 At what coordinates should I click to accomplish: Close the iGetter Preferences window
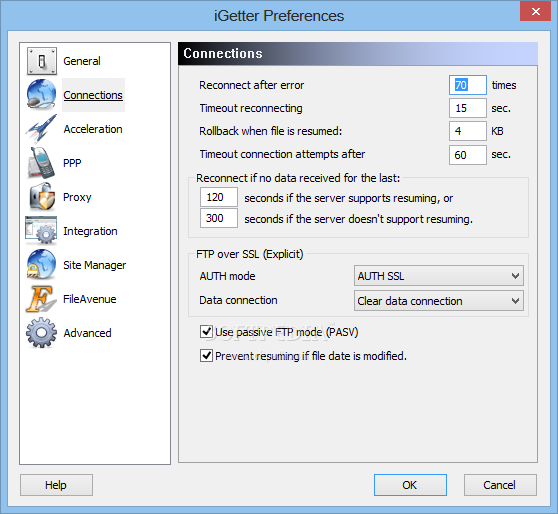pyautogui.click(x=535, y=11)
